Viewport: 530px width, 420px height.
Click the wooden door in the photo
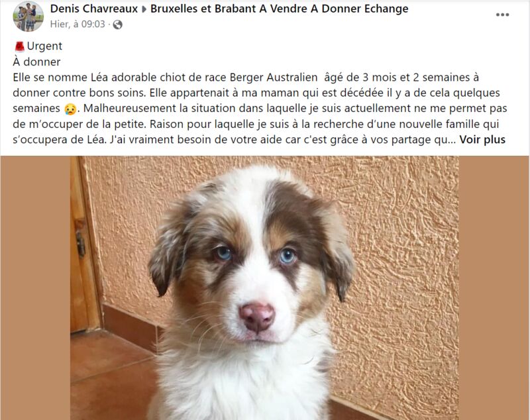(84, 244)
